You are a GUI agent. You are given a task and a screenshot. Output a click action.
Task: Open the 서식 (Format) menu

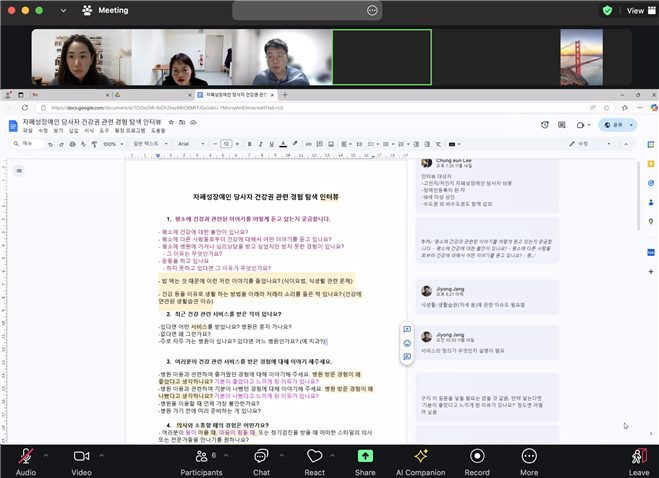point(89,131)
